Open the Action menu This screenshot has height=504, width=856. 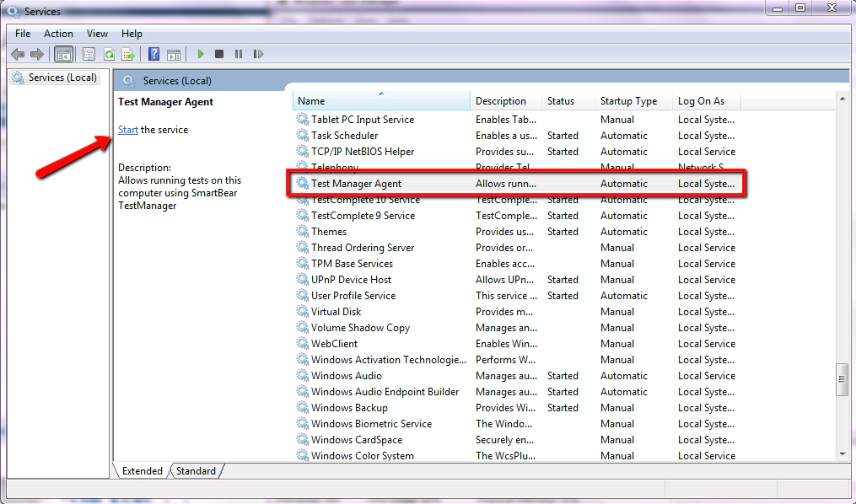click(x=58, y=34)
